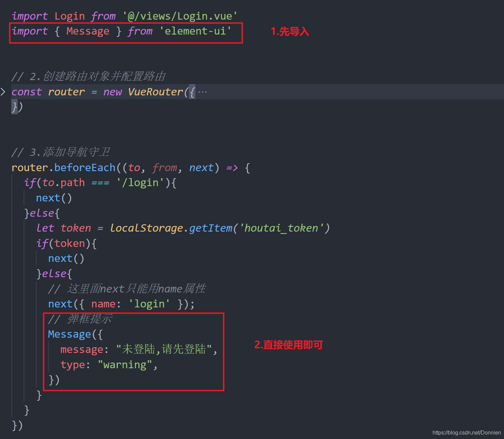
Task: Click the Message identifier in the import line
Action: pos(88,31)
